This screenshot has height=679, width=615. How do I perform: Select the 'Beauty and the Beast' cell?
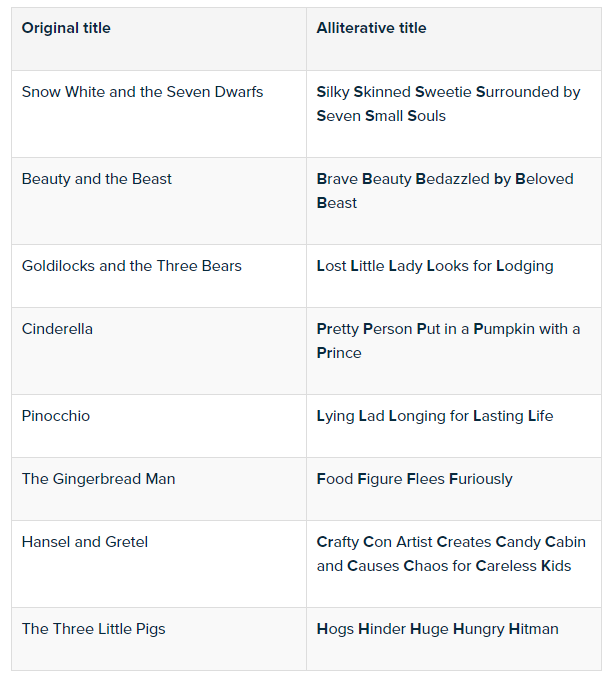[97, 179]
